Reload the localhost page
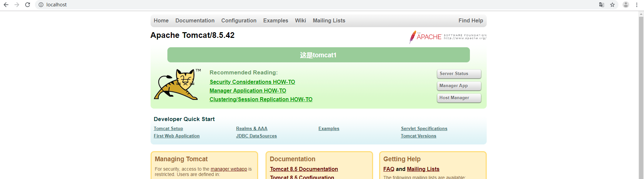644x179 pixels. tap(28, 5)
